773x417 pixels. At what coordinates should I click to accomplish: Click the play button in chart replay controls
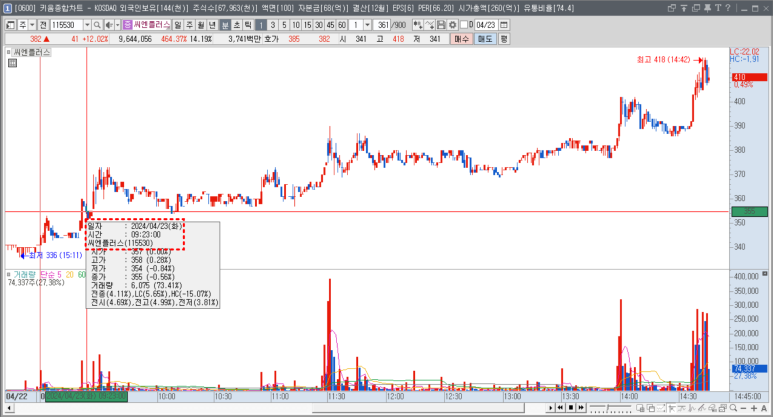coord(550,408)
